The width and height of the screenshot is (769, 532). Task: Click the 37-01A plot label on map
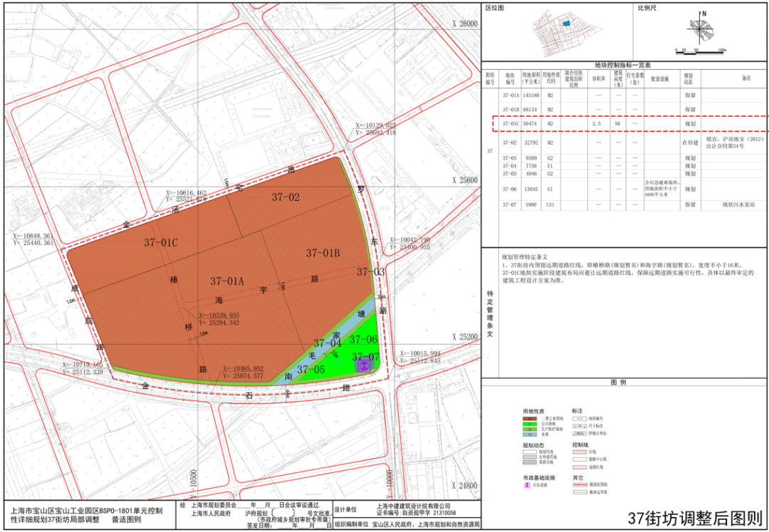227,281
